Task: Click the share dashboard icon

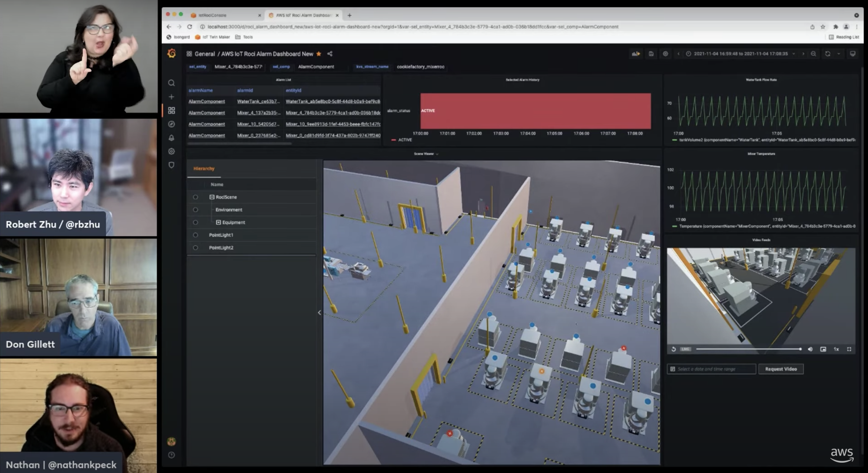Action: (330, 54)
